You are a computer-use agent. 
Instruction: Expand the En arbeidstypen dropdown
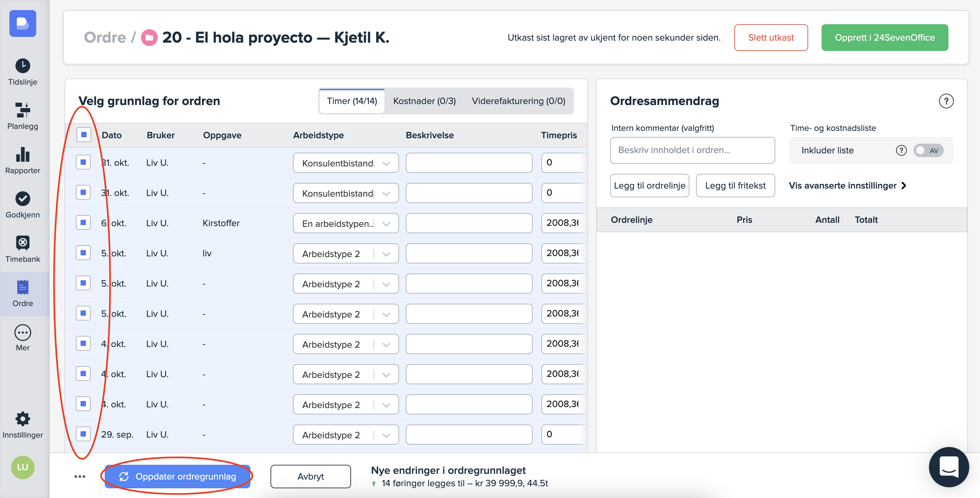point(386,224)
